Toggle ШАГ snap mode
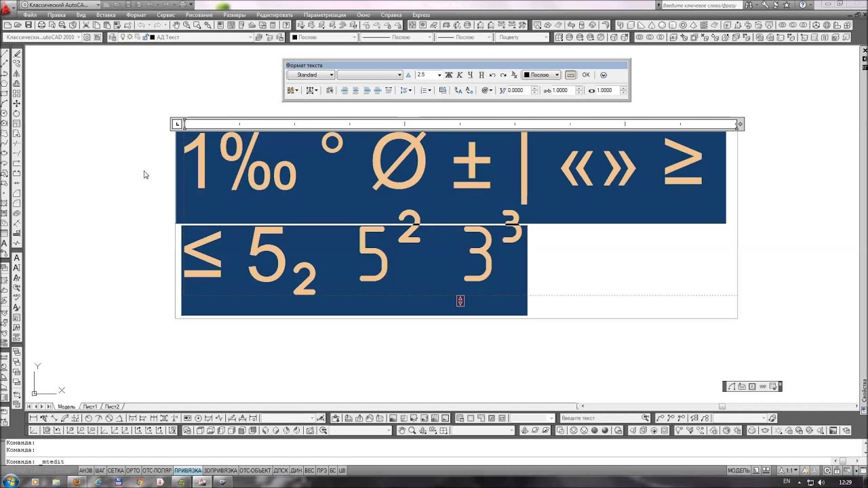 100,470
